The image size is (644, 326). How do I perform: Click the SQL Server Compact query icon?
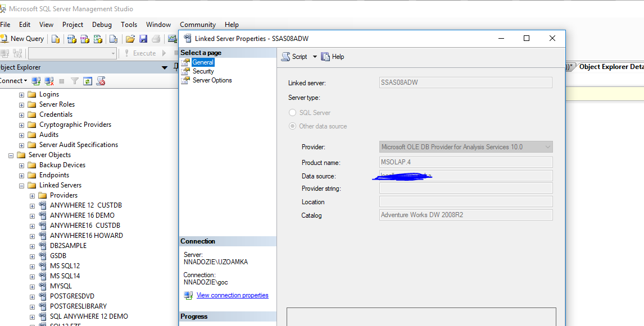[114, 39]
